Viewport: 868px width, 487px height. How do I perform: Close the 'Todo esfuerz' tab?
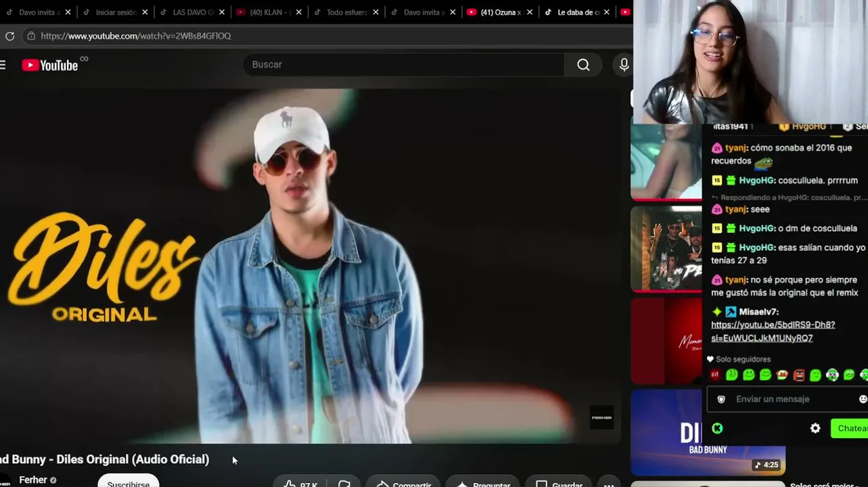375,12
